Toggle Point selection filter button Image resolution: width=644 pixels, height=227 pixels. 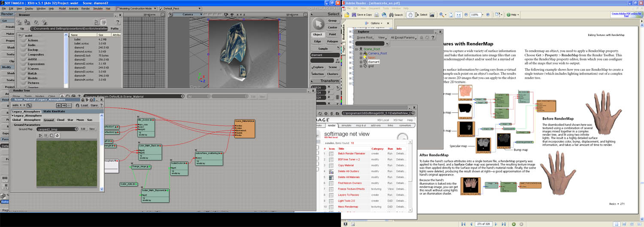332,34
